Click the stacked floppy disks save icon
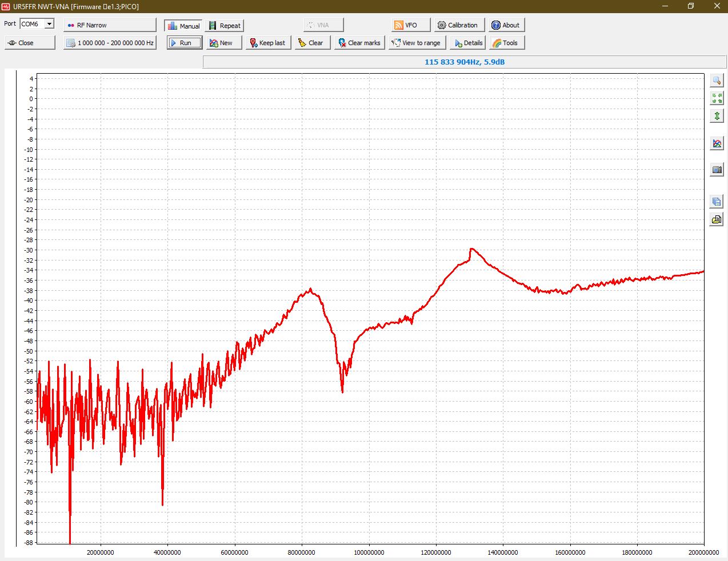This screenshot has width=728, height=561. [x=717, y=202]
